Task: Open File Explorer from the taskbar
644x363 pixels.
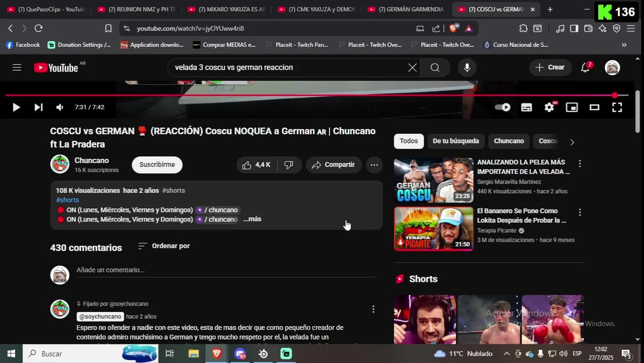Action: [194, 354]
